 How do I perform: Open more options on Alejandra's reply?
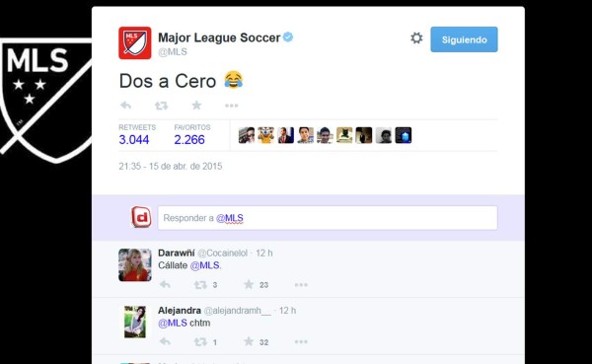301,342
